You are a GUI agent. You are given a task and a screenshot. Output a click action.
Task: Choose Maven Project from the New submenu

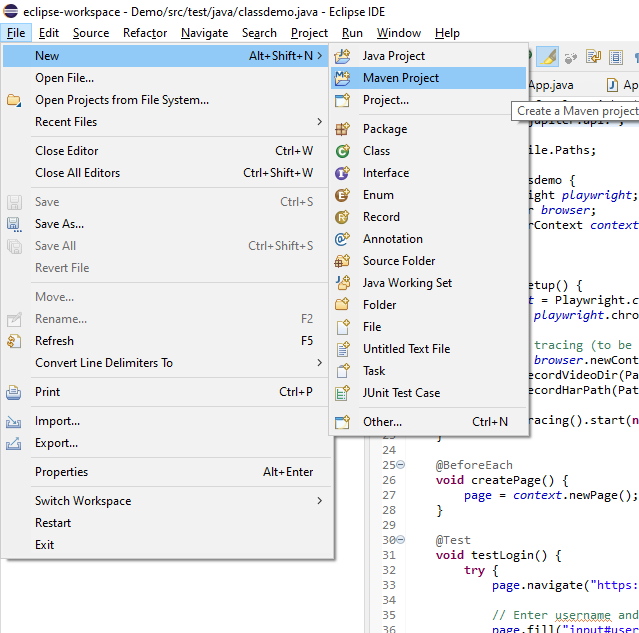(x=428, y=78)
